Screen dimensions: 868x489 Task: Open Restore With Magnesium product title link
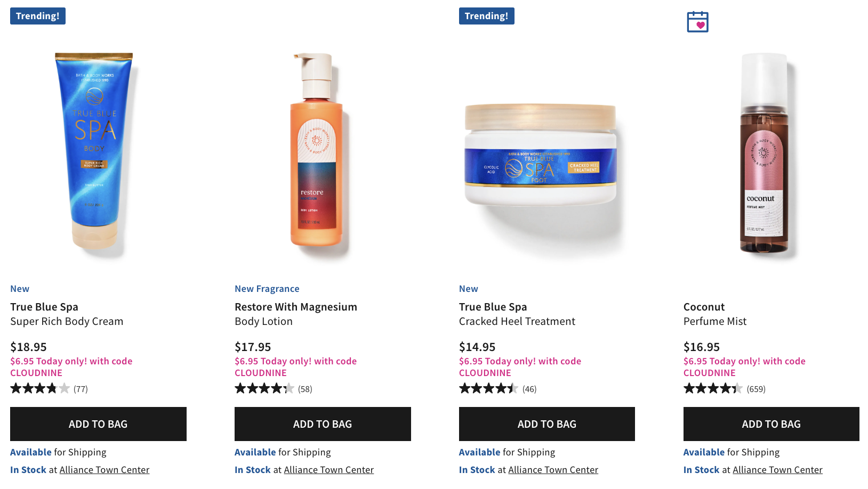click(x=296, y=314)
